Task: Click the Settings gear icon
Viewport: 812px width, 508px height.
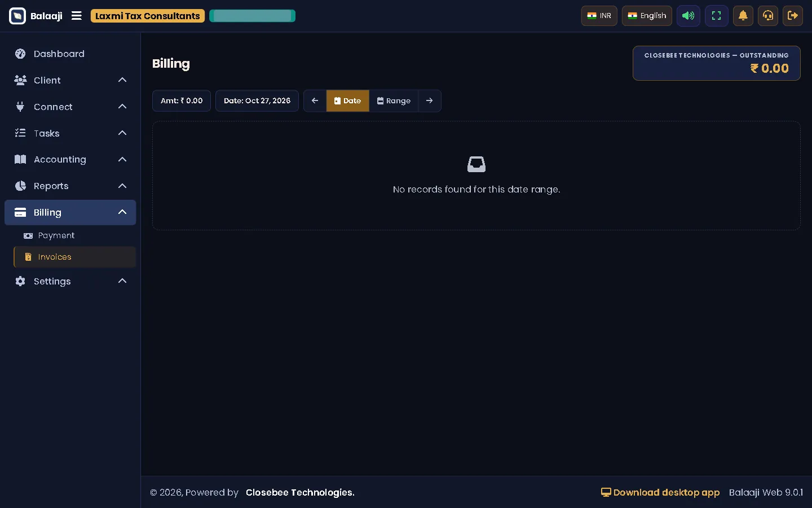Action: [20, 281]
